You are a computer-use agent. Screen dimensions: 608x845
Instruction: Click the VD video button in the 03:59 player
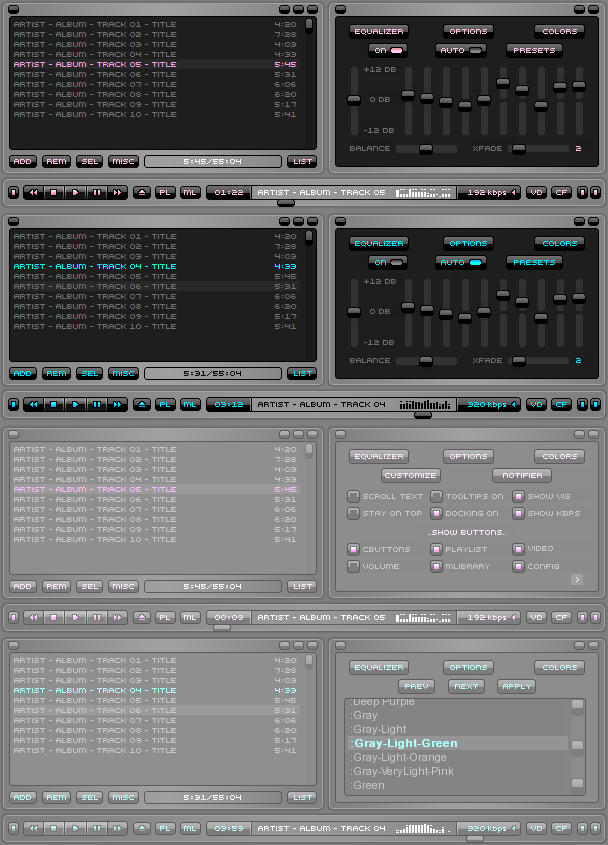click(x=537, y=829)
